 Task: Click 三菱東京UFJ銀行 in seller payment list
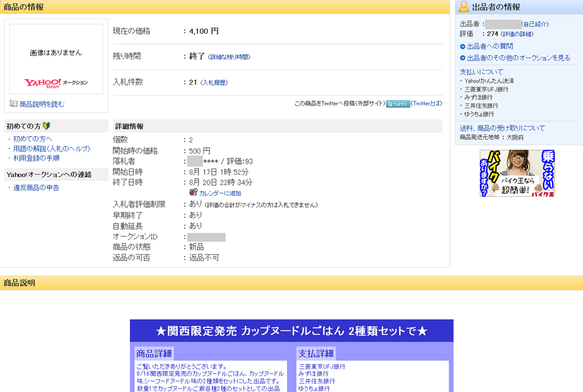486,89
